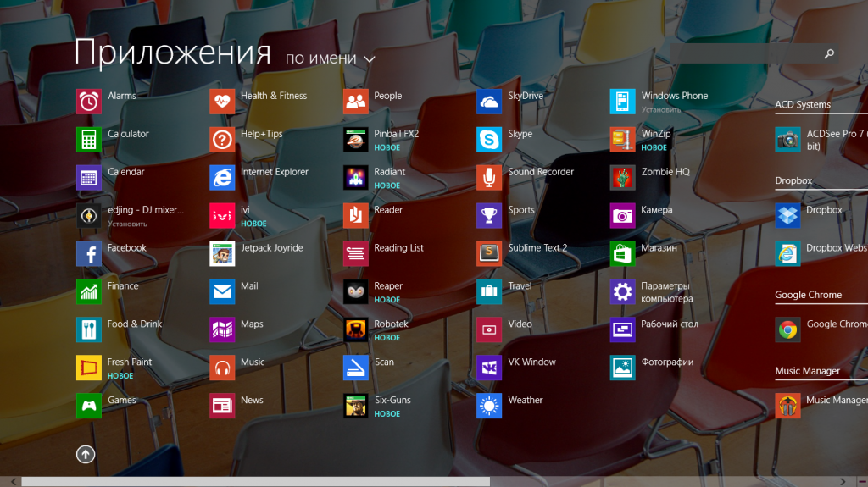
Task: Open the People app icon
Action: [355, 102]
